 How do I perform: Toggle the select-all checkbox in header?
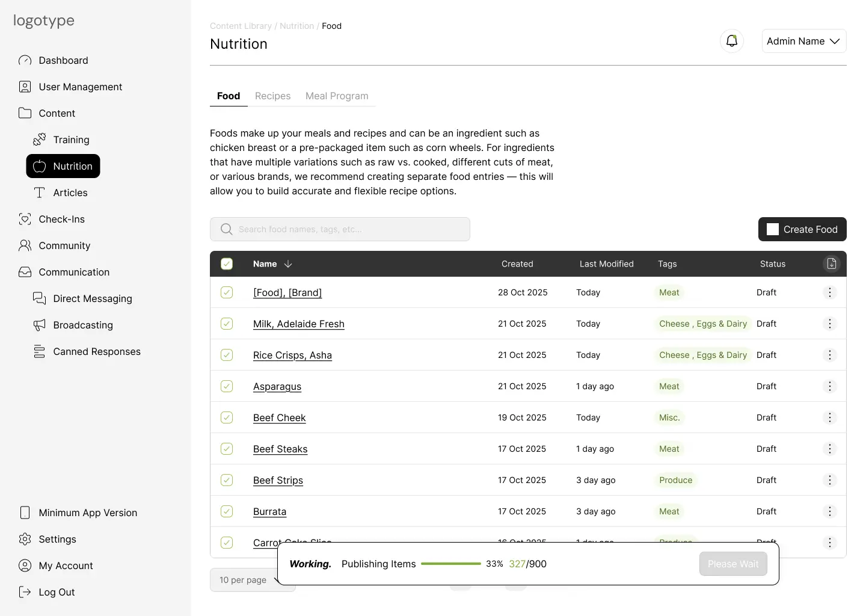(227, 263)
